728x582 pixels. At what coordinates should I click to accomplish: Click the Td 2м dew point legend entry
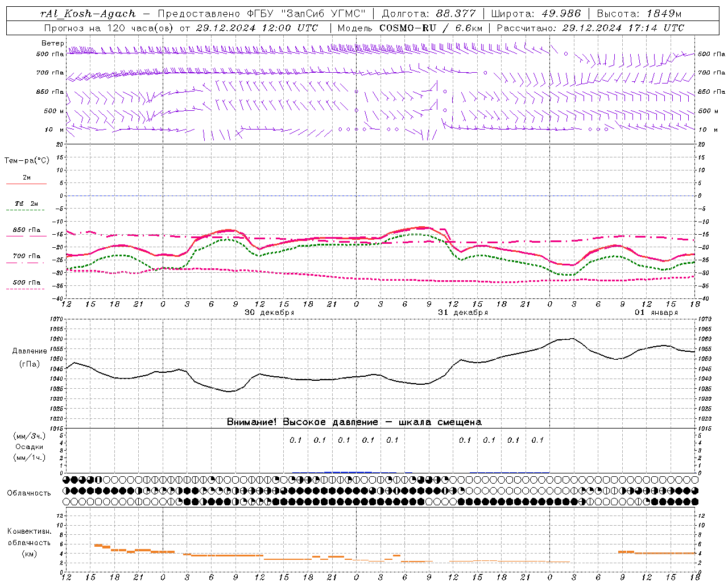pos(26,203)
